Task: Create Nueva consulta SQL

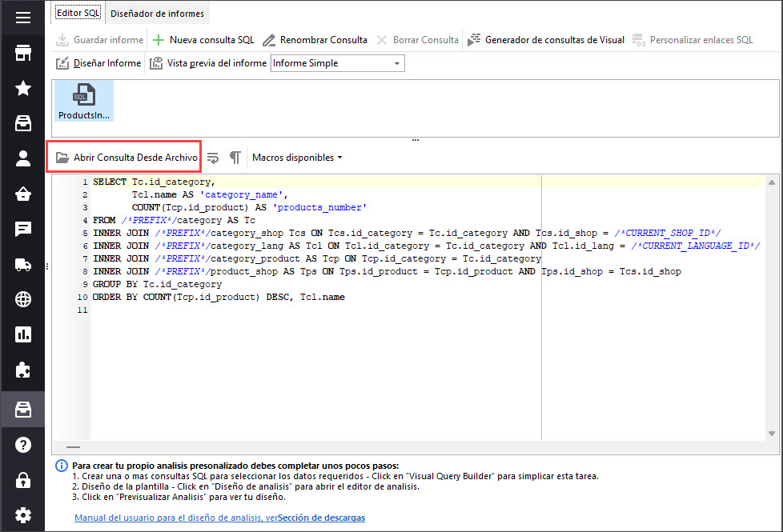Action: pos(203,40)
